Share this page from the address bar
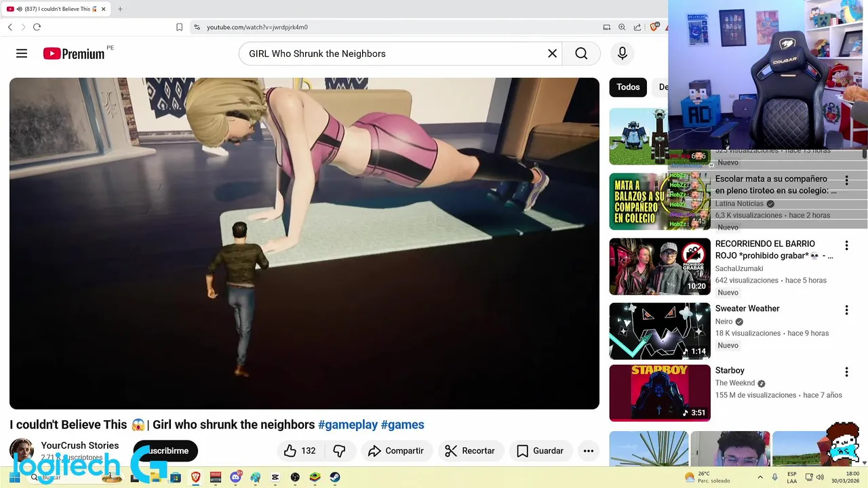The image size is (868, 488). point(637,27)
